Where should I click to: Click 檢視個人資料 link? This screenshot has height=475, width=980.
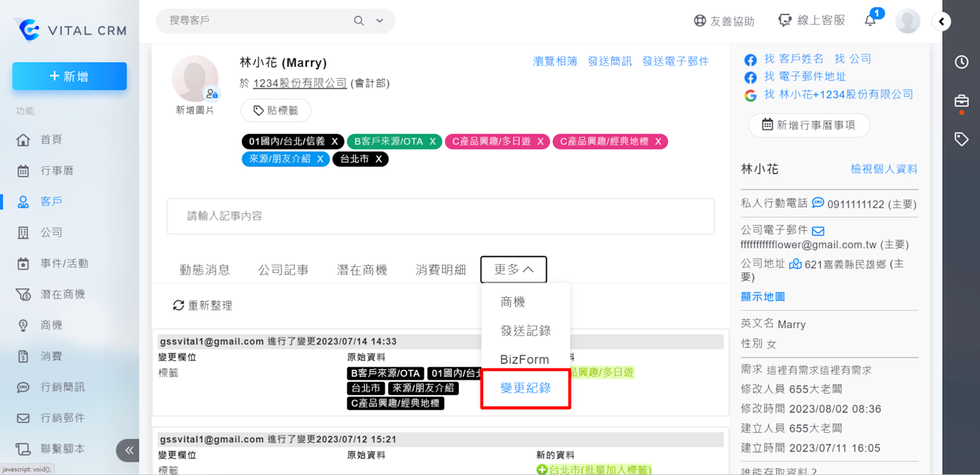[x=884, y=169]
